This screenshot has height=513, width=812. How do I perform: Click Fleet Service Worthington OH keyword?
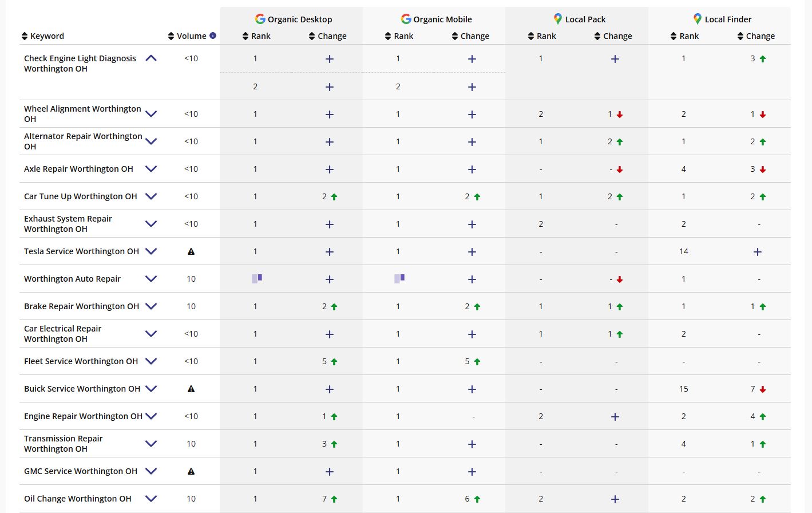81,361
